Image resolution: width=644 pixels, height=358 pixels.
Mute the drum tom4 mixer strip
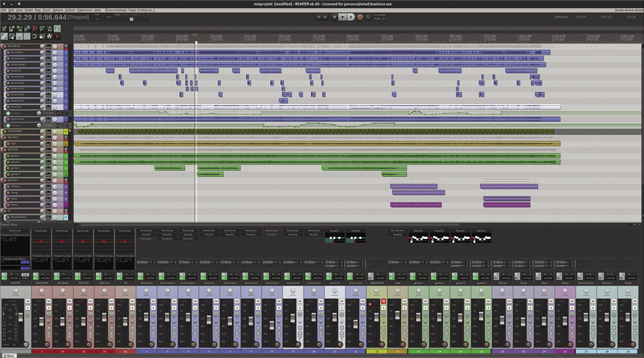point(300,301)
